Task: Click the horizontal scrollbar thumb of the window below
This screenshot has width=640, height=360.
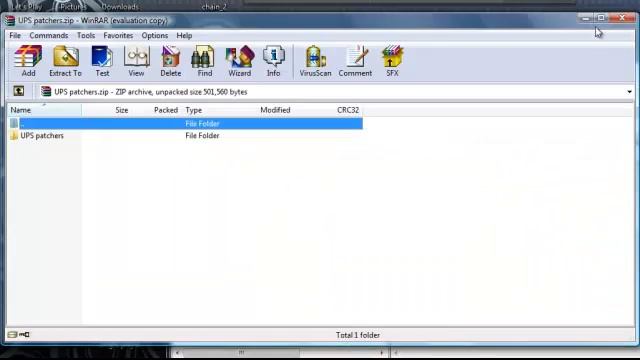Action: pos(241,352)
